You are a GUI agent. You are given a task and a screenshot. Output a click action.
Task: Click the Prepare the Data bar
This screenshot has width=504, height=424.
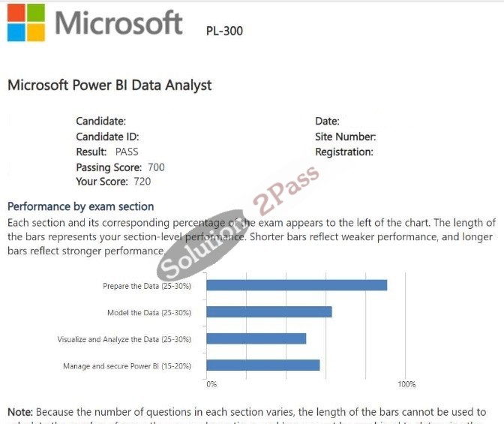pyautogui.click(x=297, y=285)
